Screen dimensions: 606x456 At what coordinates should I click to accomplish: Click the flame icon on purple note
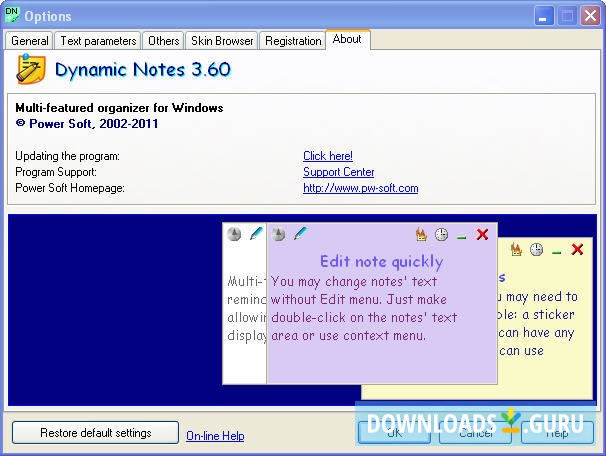coord(421,234)
